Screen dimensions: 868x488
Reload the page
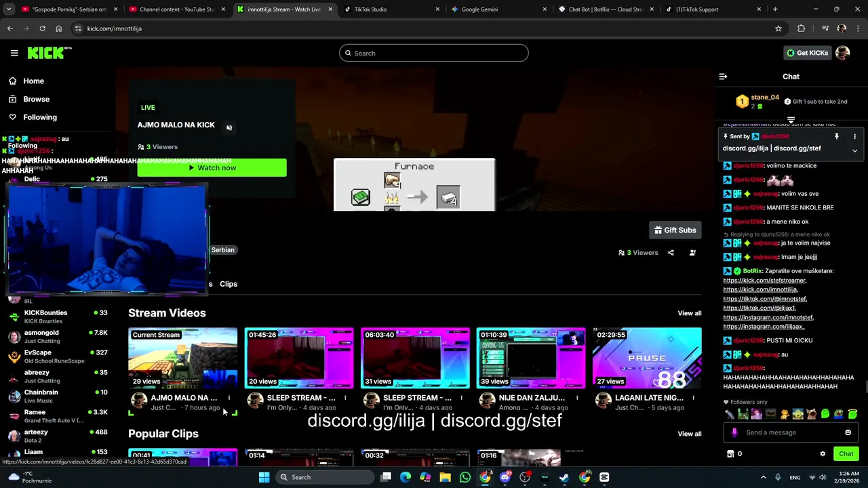(x=42, y=28)
